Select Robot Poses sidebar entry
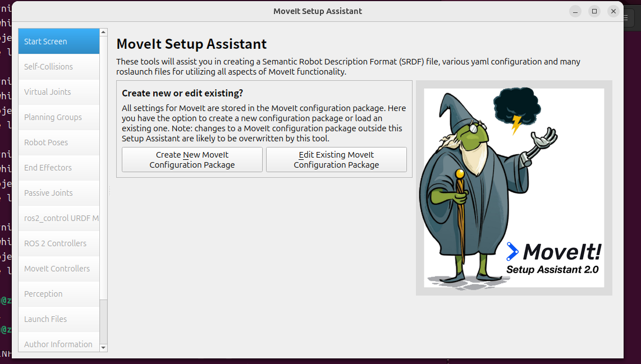Screen dimensions: 641x364 [59, 142]
